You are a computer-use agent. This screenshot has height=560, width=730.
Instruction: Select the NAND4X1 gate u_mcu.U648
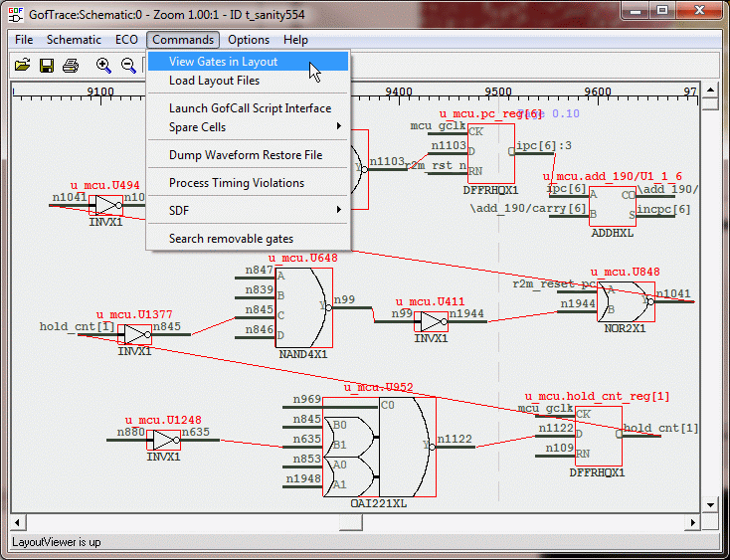pyautogui.click(x=303, y=306)
